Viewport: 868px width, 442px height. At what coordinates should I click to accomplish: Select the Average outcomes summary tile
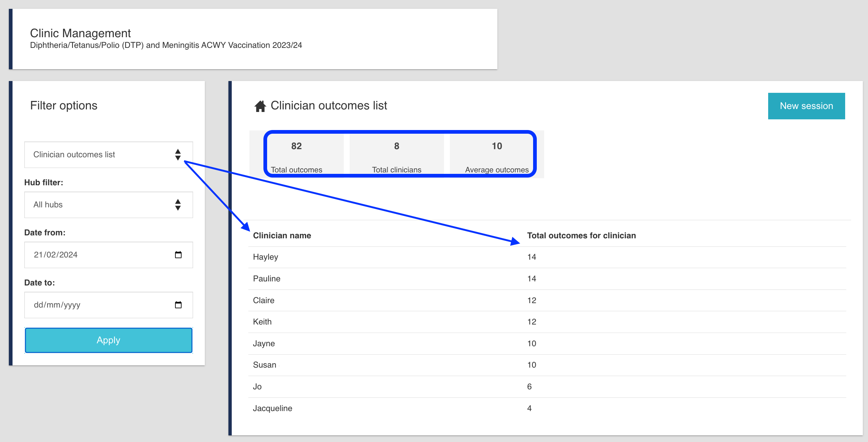tap(497, 155)
